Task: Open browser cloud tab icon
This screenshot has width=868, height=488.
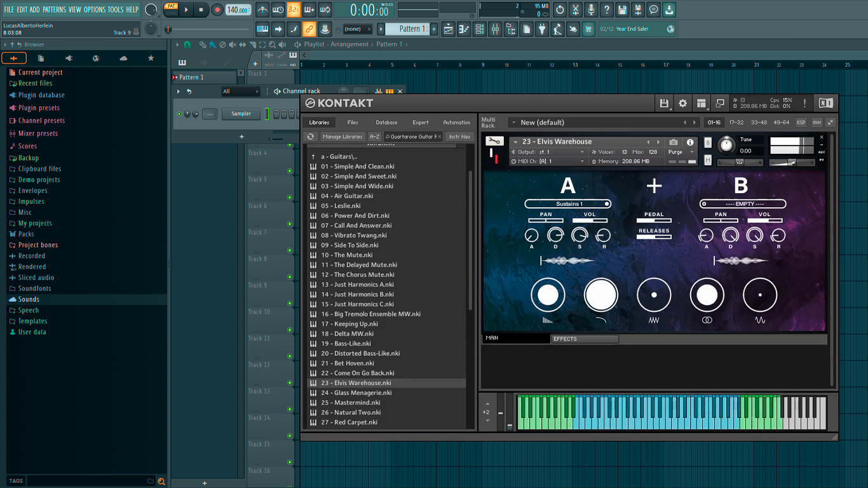Action: coord(123,58)
